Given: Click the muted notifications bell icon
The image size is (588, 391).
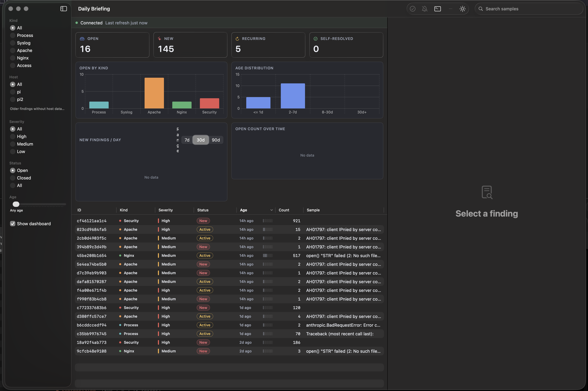Looking at the screenshot, I should 425,9.
